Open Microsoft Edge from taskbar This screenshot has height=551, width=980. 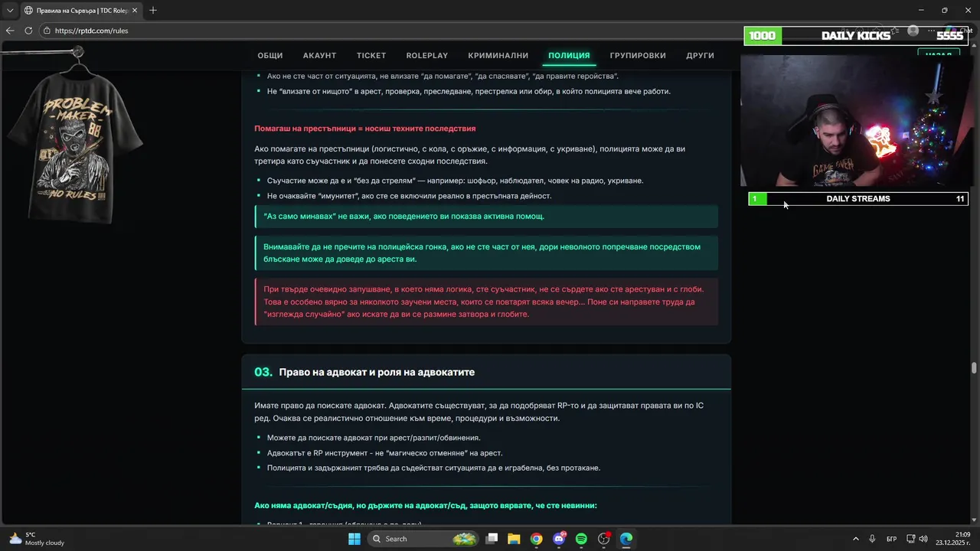tap(626, 539)
